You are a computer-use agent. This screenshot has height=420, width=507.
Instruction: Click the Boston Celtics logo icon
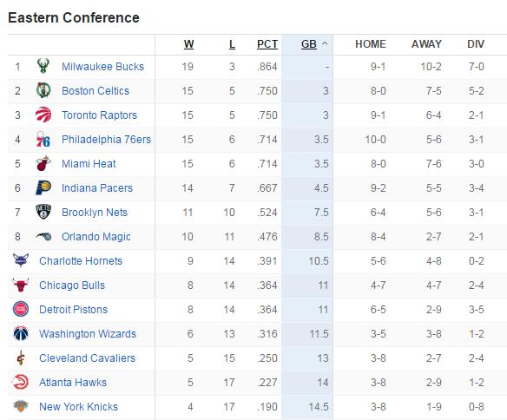(43, 90)
